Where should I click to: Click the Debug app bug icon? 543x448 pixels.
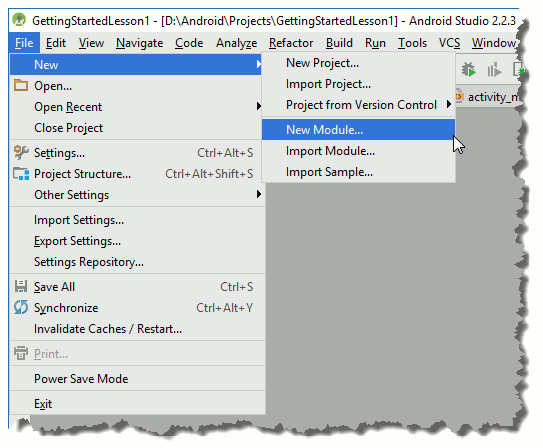[x=469, y=70]
